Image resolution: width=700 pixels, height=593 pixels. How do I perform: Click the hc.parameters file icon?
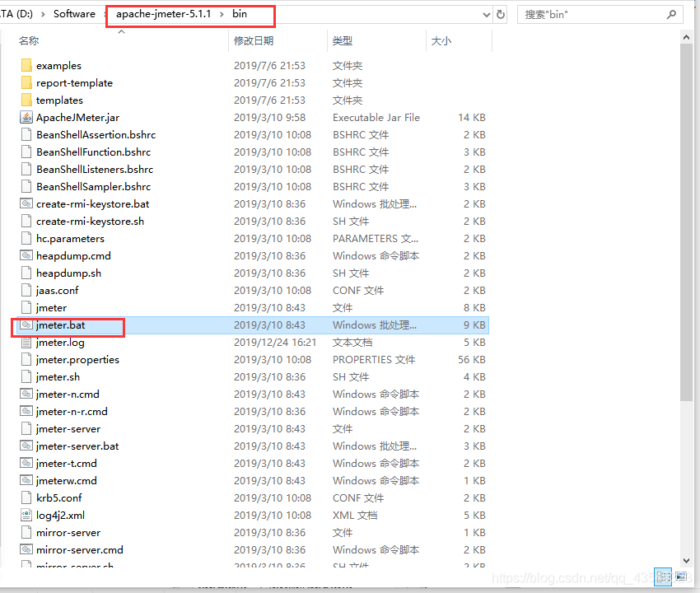pyautogui.click(x=26, y=239)
